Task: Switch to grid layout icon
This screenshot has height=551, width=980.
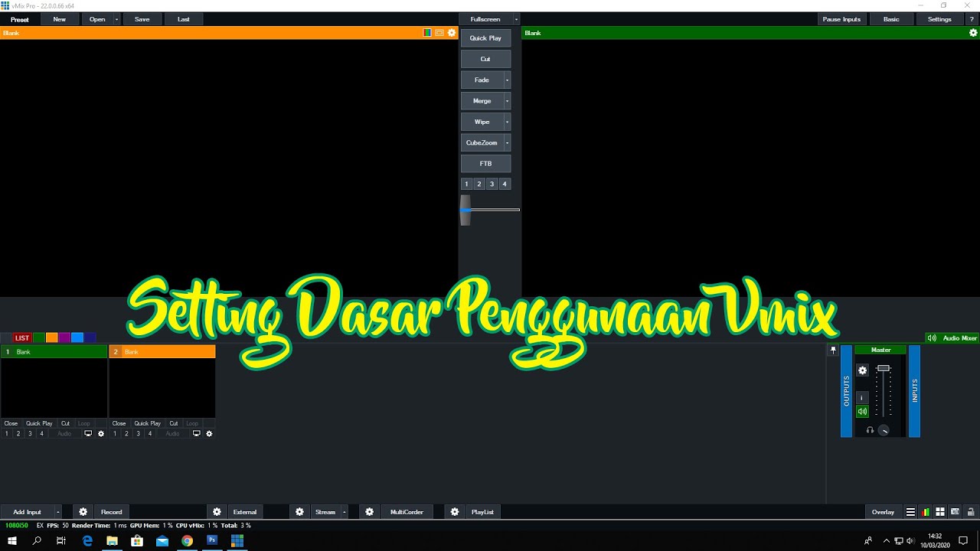Action: pyautogui.click(x=940, y=512)
